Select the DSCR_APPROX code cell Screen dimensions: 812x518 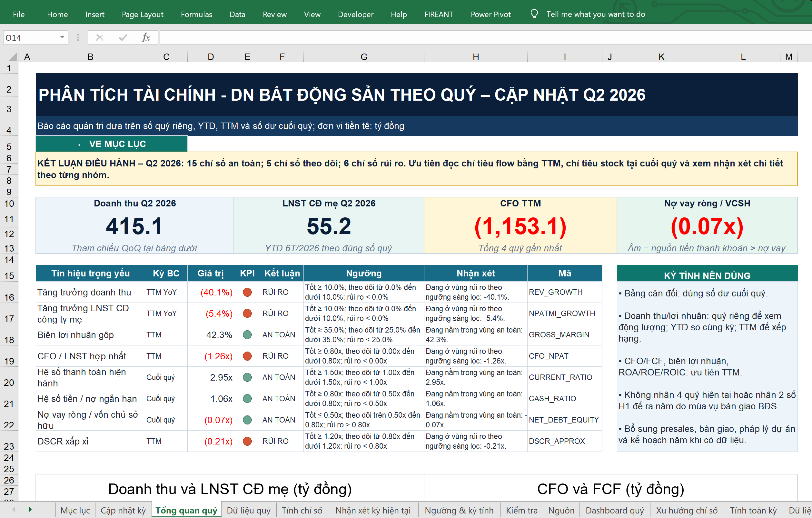[x=564, y=441]
